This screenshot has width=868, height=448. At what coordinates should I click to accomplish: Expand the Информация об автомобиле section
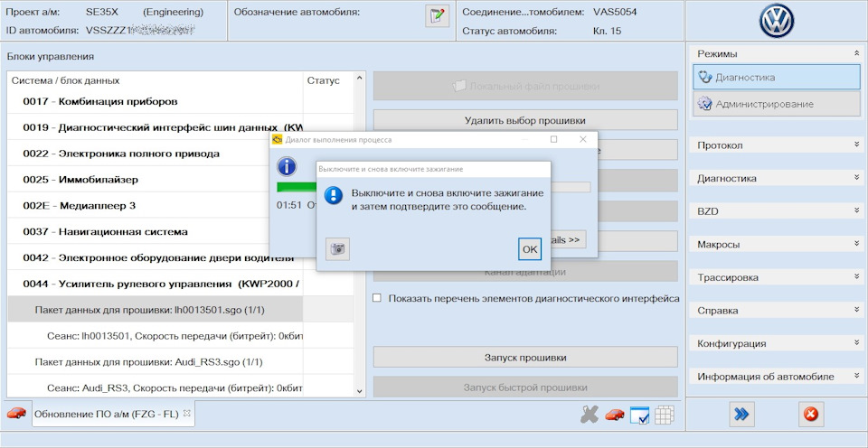(x=856, y=376)
